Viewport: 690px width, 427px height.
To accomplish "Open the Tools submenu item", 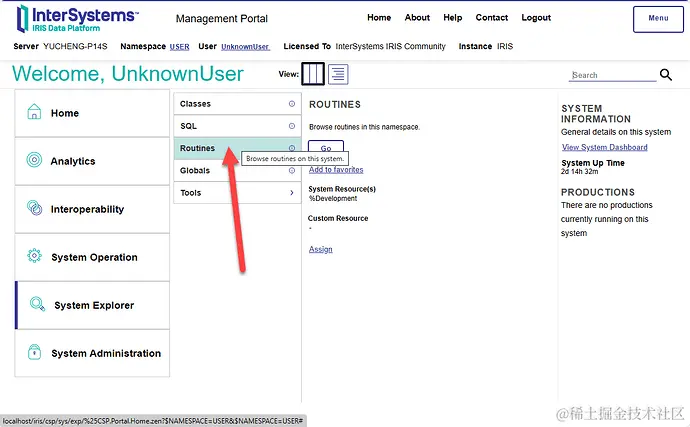I will (x=237, y=192).
